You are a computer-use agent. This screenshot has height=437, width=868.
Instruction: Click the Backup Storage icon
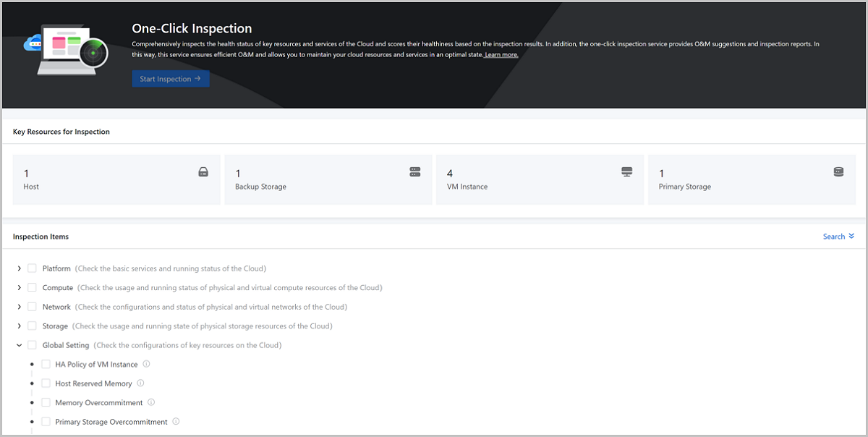tap(414, 172)
